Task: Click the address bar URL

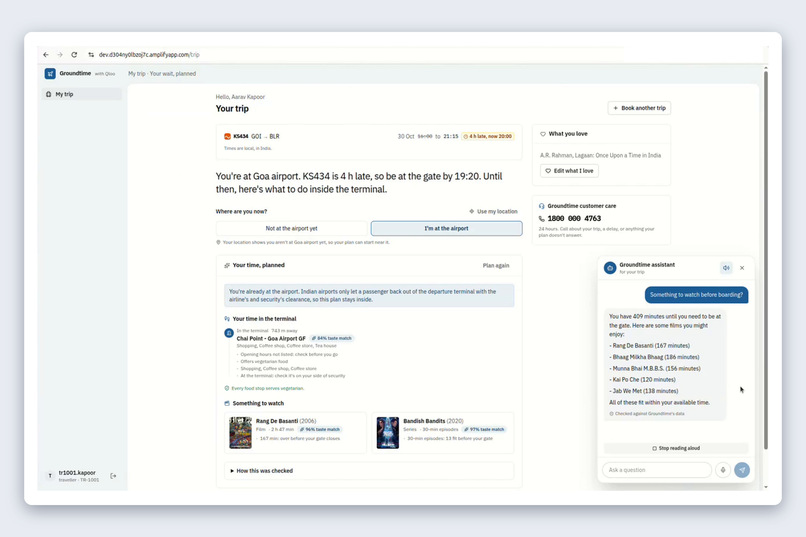Action: coord(149,54)
